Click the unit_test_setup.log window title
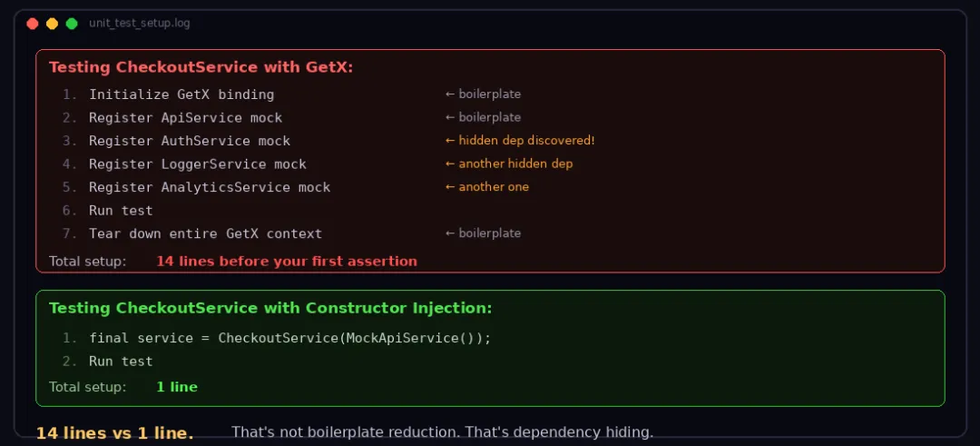The image size is (980, 446). (140, 24)
